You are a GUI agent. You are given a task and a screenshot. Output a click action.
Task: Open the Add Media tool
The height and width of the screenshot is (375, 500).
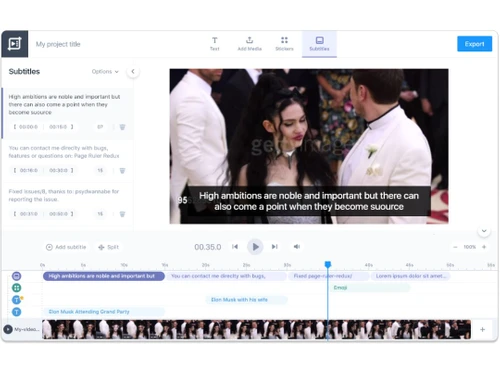point(249,44)
